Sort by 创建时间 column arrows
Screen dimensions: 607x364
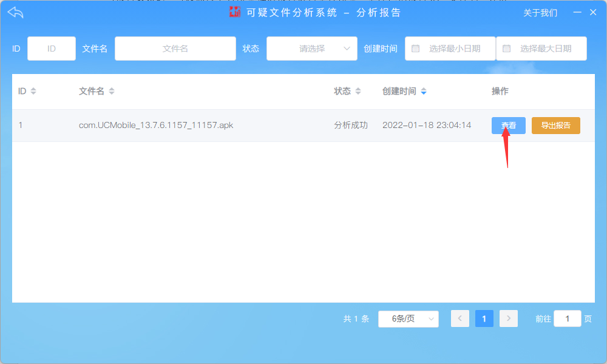[x=424, y=91]
